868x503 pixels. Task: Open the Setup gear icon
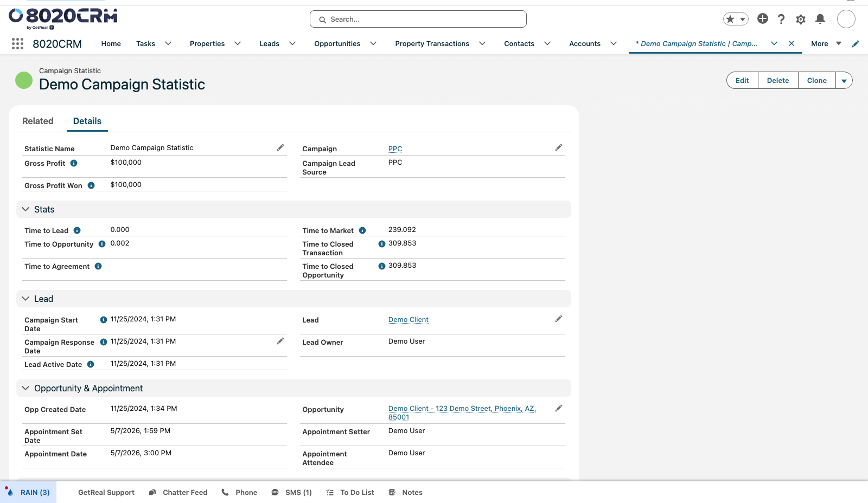click(x=801, y=20)
